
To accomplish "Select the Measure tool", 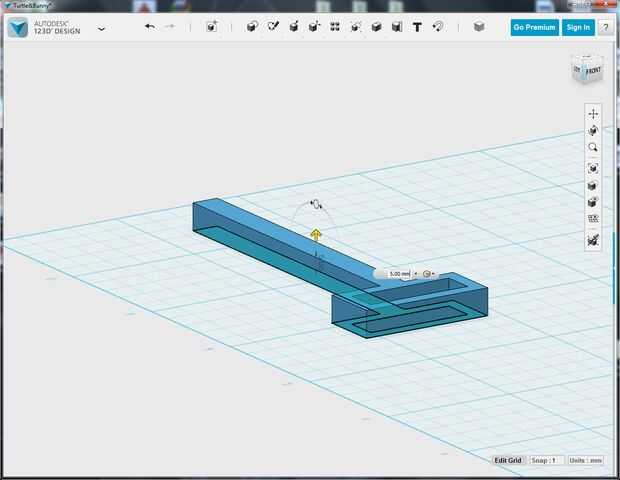I will [397, 26].
